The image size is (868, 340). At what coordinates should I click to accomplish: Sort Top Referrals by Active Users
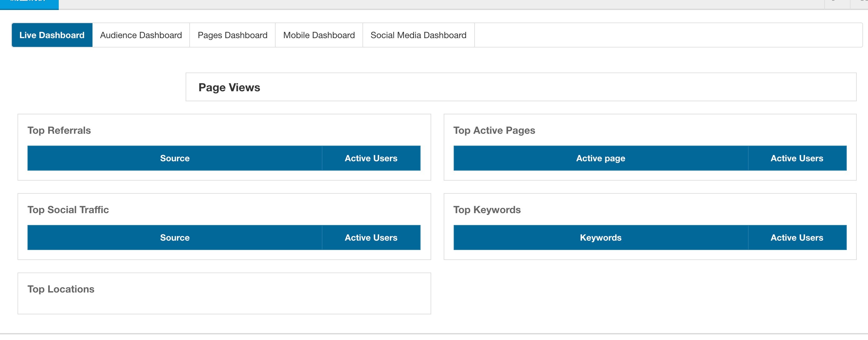(x=371, y=158)
